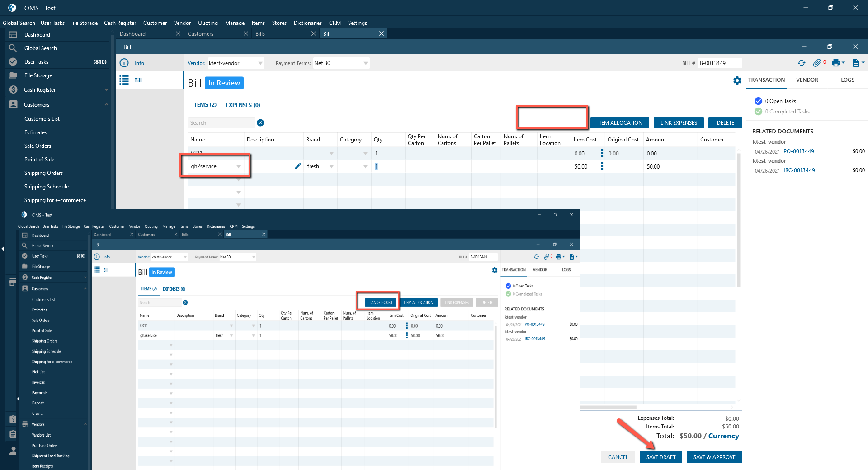Switch to the Bills tab in the large window
The image size is (868, 470).
[285, 34]
